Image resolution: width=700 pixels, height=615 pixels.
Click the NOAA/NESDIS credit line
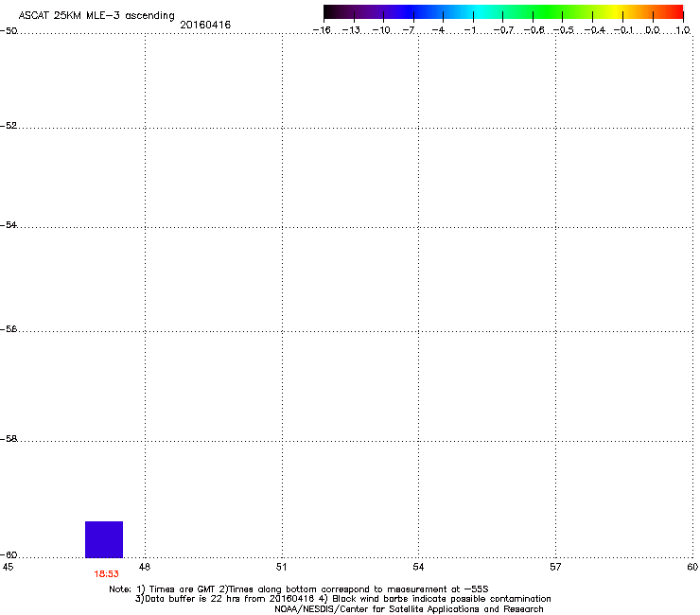click(409, 609)
